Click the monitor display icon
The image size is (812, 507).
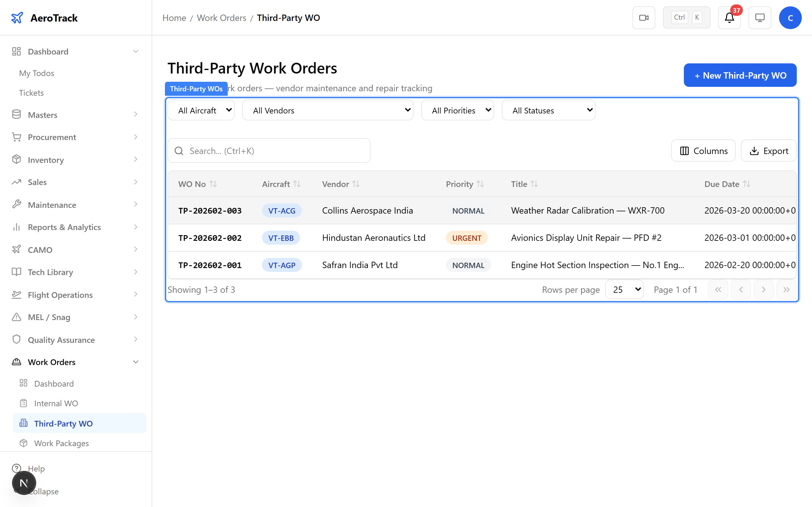760,18
